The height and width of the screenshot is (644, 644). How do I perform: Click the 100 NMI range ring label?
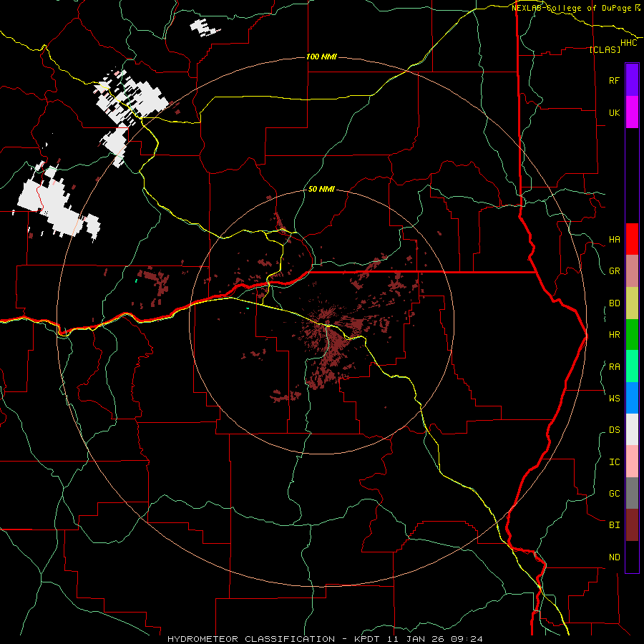tap(321, 57)
